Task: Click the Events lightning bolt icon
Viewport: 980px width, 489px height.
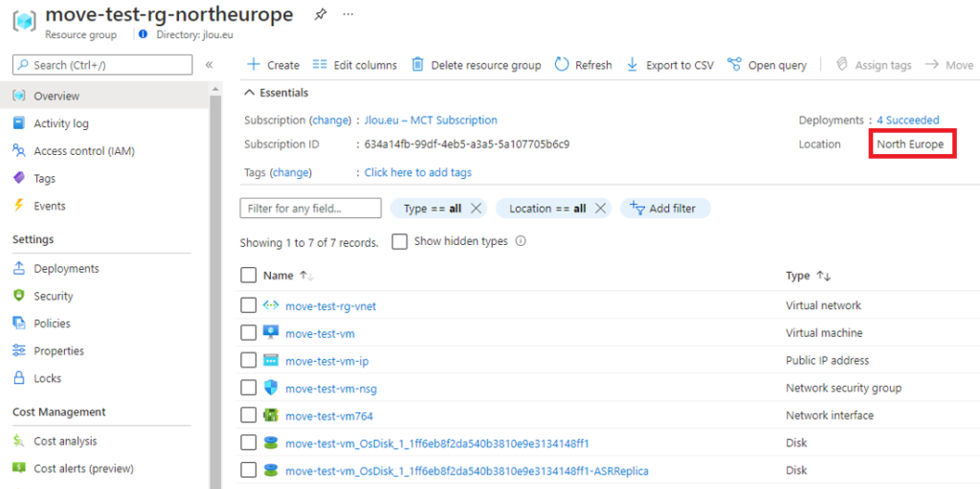Action: pos(19,206)
